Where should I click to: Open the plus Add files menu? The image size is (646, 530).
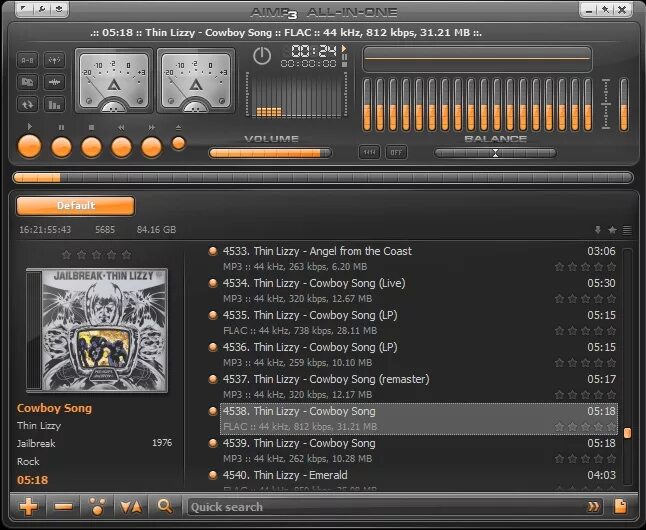point(28,507)
